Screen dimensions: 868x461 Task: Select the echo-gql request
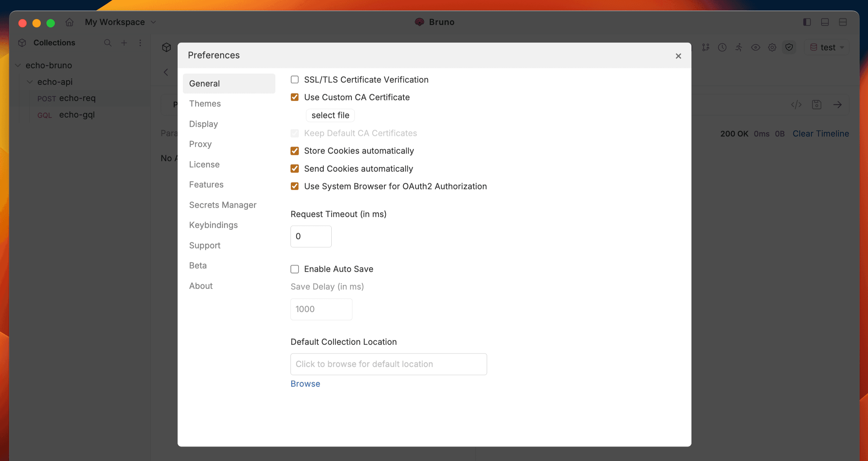pyautogui.click(x=77, y=115)
